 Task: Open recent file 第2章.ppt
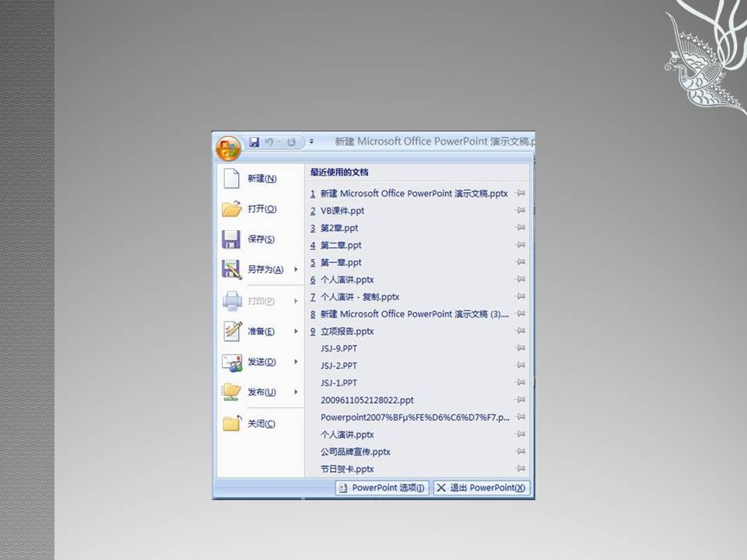338,228
